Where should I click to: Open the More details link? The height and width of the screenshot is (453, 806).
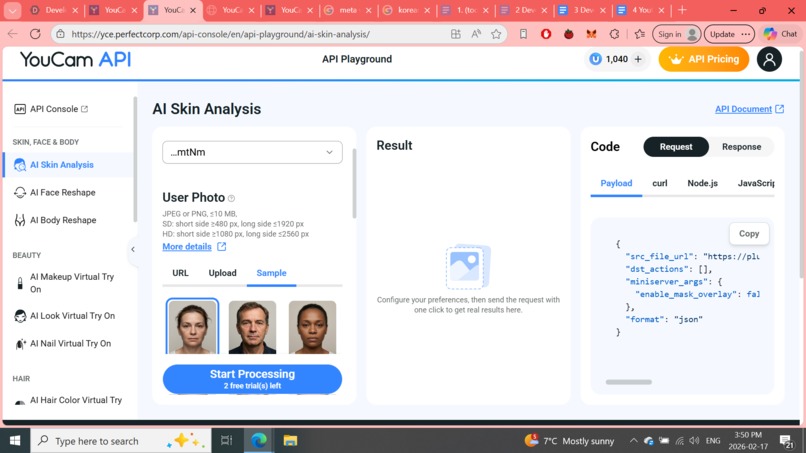click(194, 247)
